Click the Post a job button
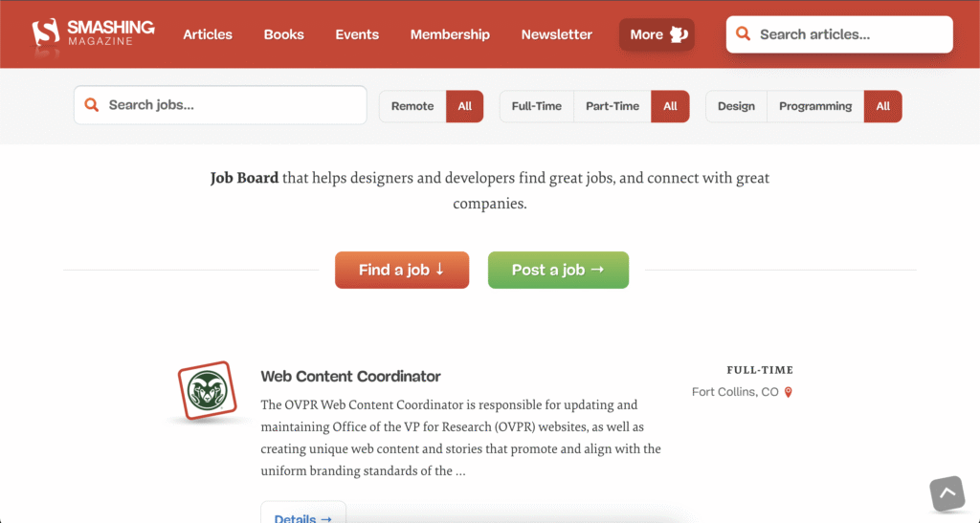This screenshot has width=980, height=523. pyautogui.click(x=558, y=270)
